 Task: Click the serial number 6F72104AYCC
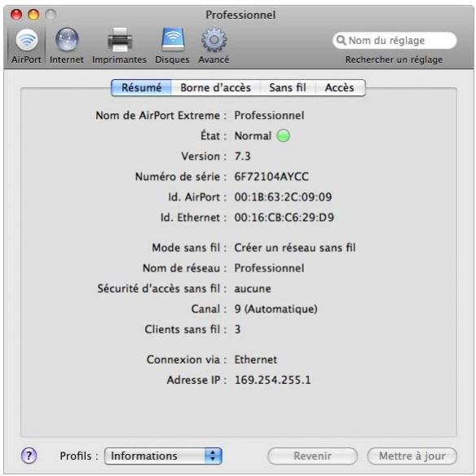tap(271, 176)
